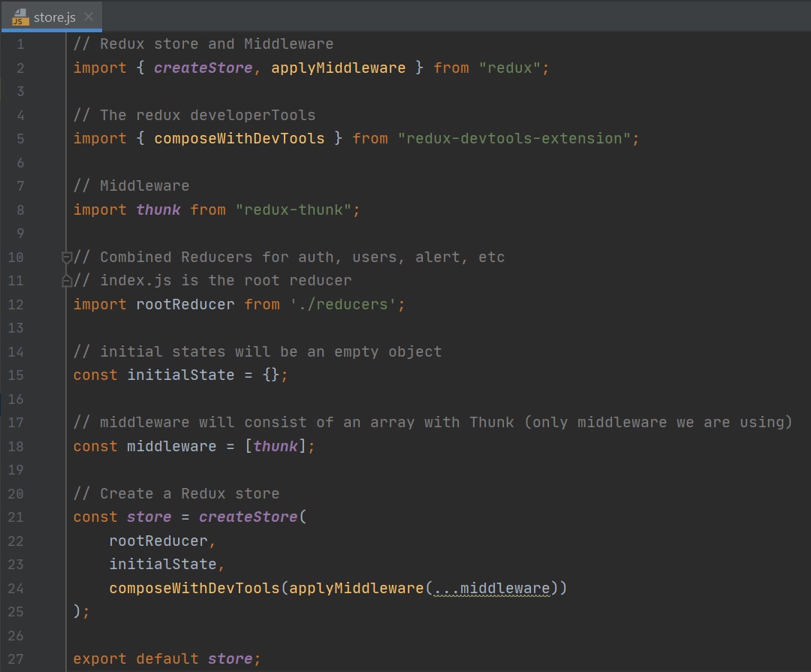The height and width of the screenshot is (672, 811).
Task: Click rootReducer argument on line 22
Action: 162,541
